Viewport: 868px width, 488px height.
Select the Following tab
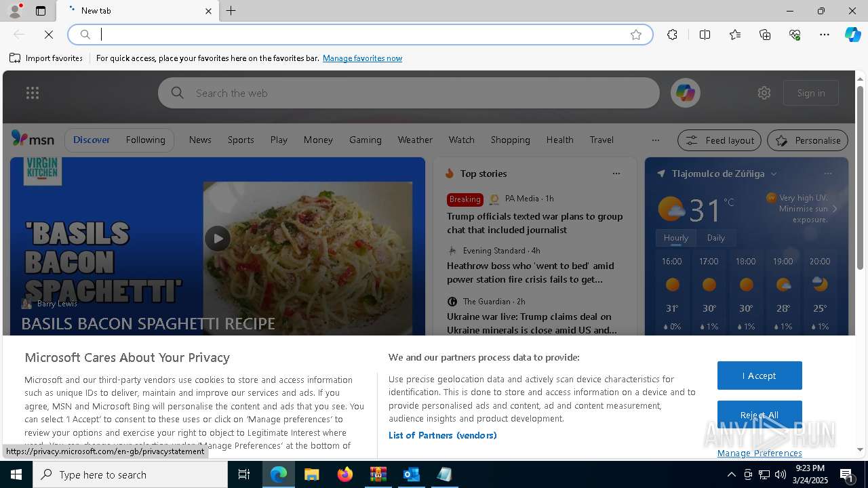point(145,140)
